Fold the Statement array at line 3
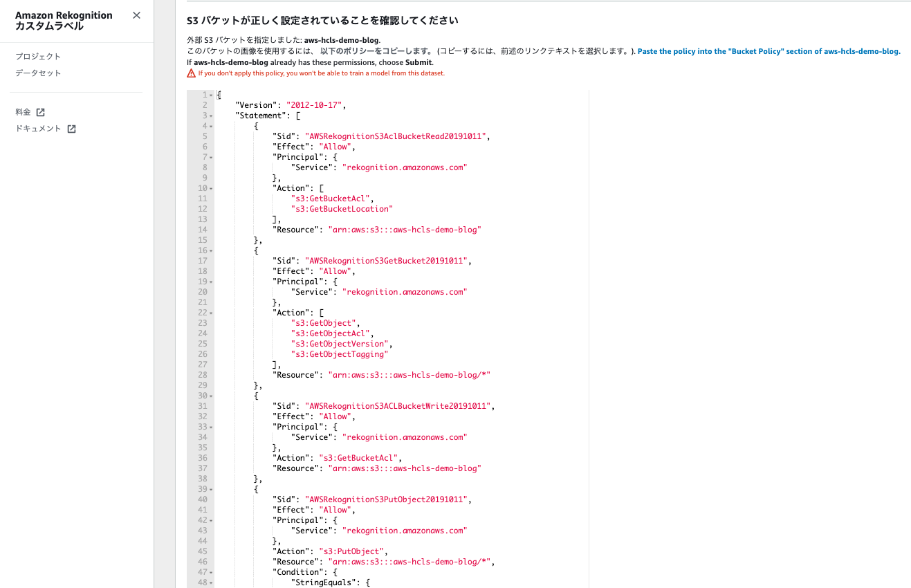 click(211, 116)
